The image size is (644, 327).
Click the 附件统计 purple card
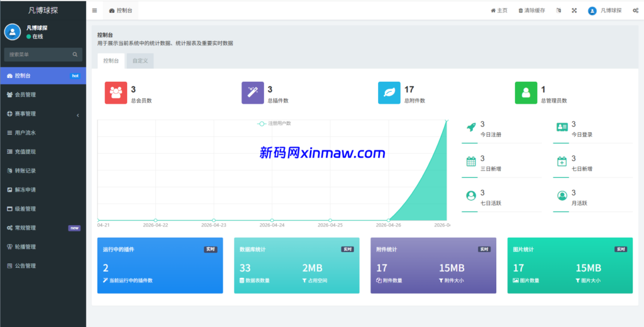tap(433, 265)
